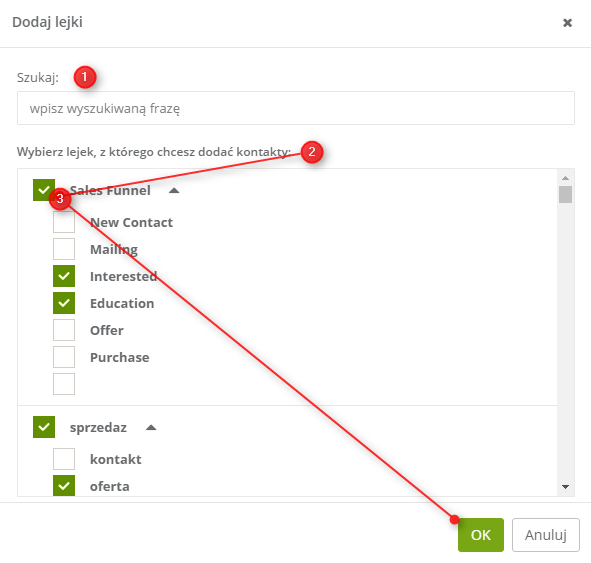Screen dimensions: 591x563
Task: Click the funnel list scrollbar thumb
Action: pyautogui.click(x=565, y=194)
